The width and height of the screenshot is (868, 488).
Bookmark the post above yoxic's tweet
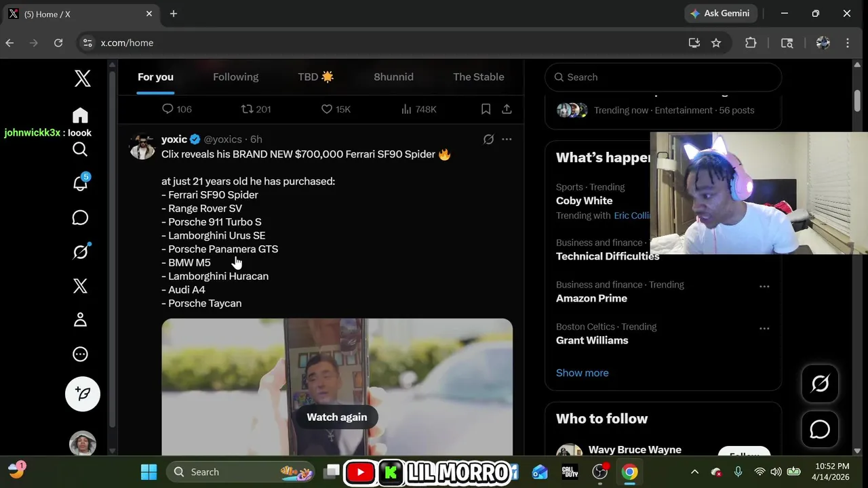pos(486,109)
